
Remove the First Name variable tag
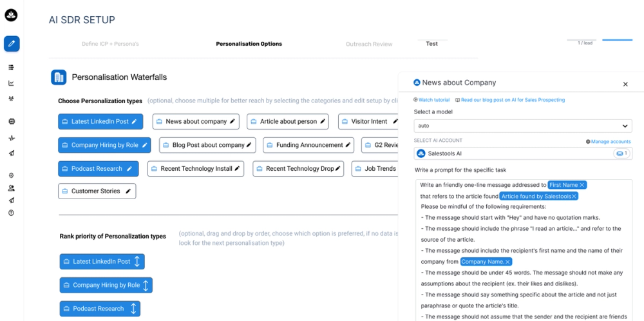coord(582,186)
